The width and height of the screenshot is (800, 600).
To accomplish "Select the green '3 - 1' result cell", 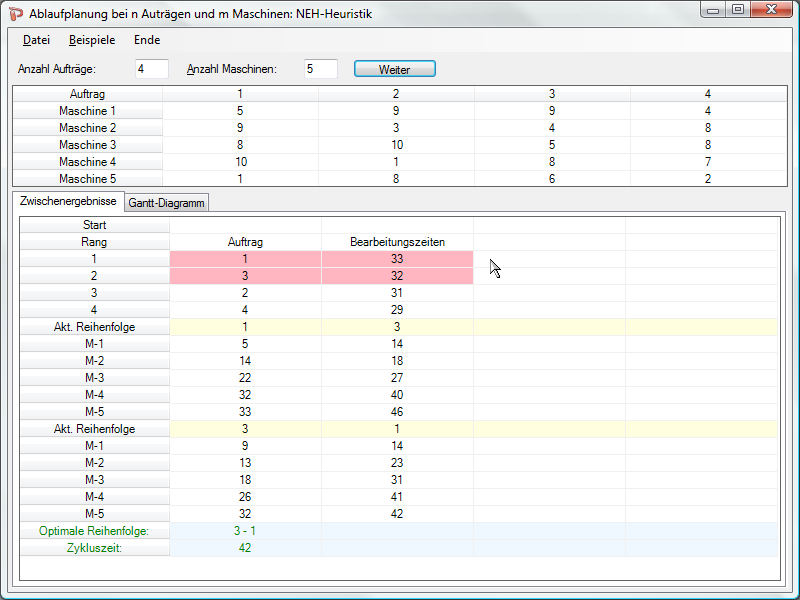I will pos(246,531).
